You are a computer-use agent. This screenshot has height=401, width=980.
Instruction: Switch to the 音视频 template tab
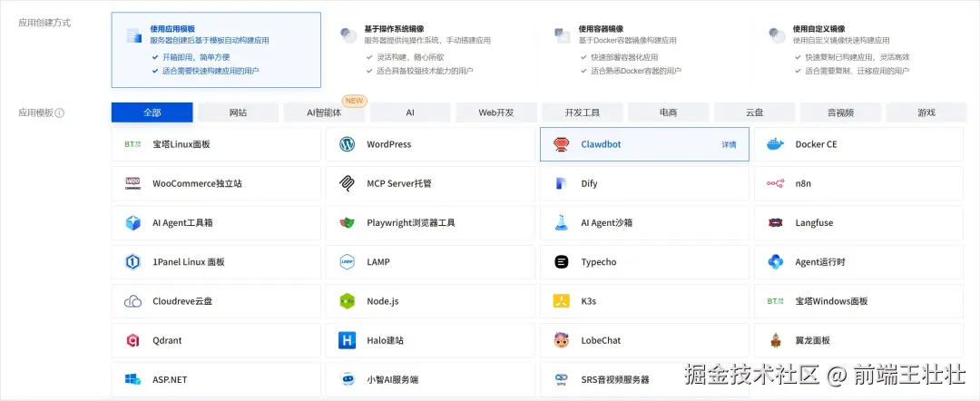(x=840, y=112)
